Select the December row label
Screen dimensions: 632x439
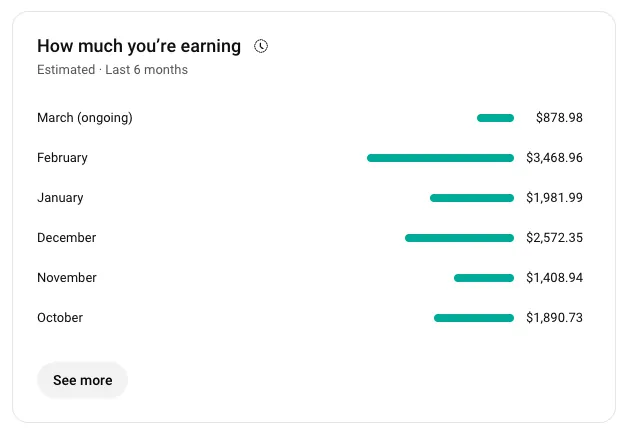point(67,237)
